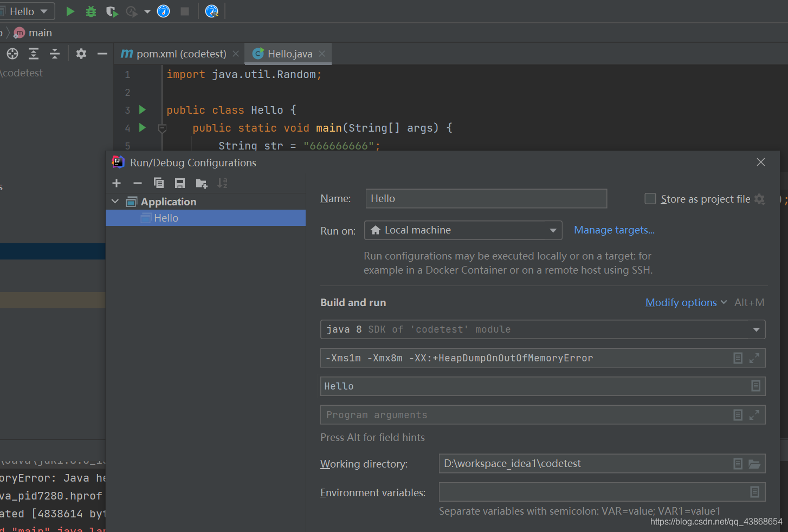Select the main method breadcrumb

(34, 33)
